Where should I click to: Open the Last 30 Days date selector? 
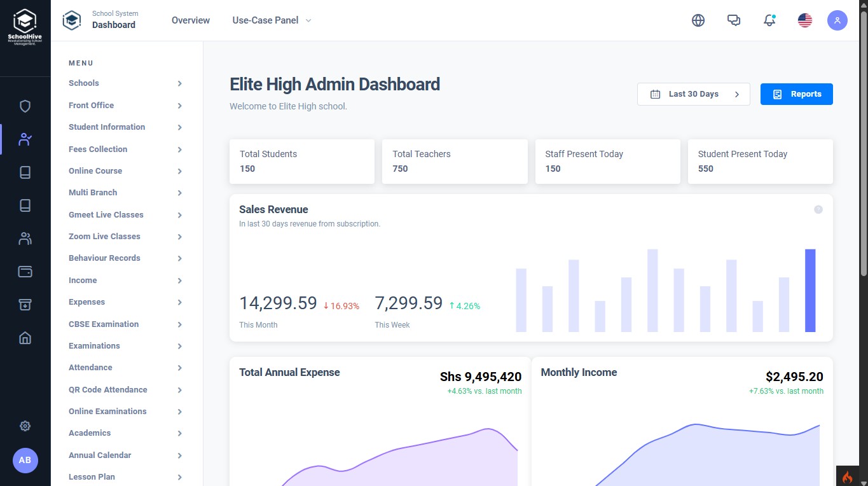click(693, 94)
